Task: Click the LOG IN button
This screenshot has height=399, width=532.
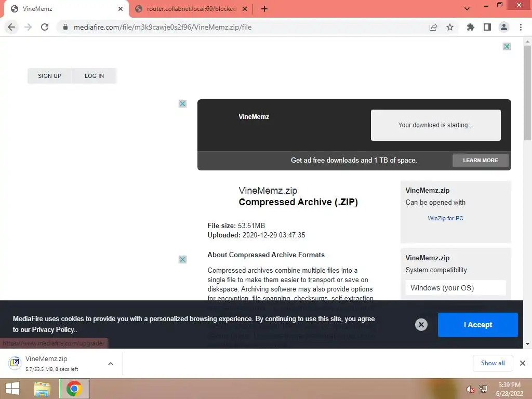Action: [95, 76]
